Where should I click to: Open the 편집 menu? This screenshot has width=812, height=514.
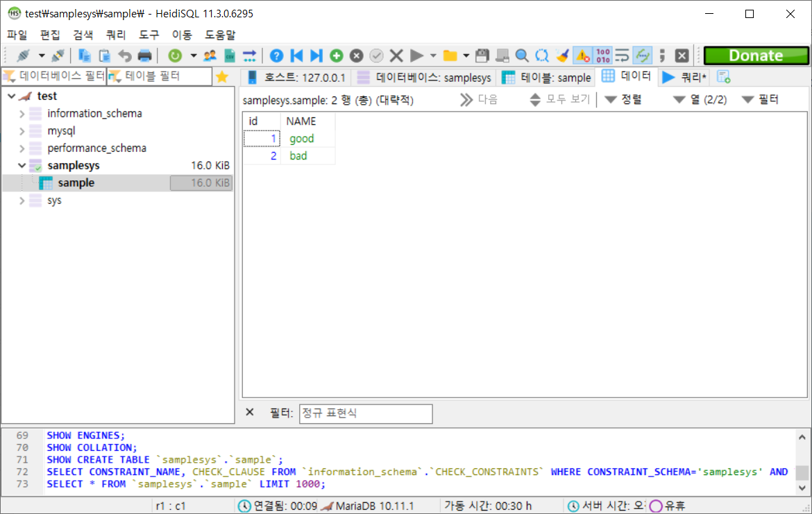50,35
